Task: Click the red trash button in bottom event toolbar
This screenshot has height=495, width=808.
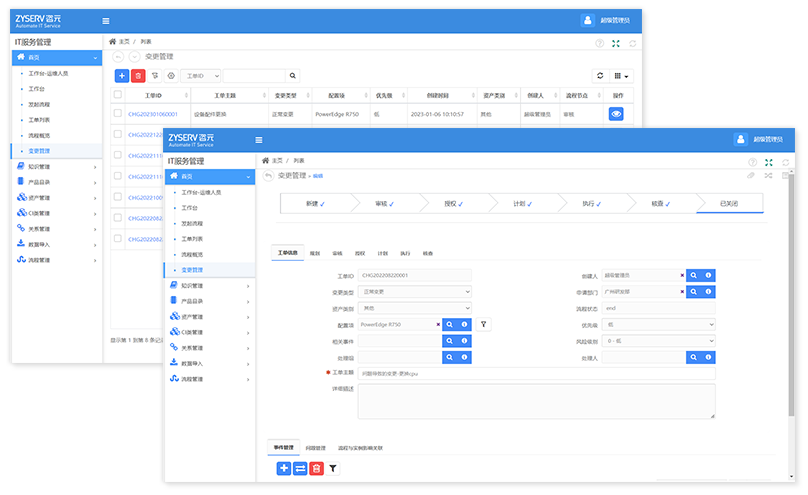Action: tap(316, 468)
